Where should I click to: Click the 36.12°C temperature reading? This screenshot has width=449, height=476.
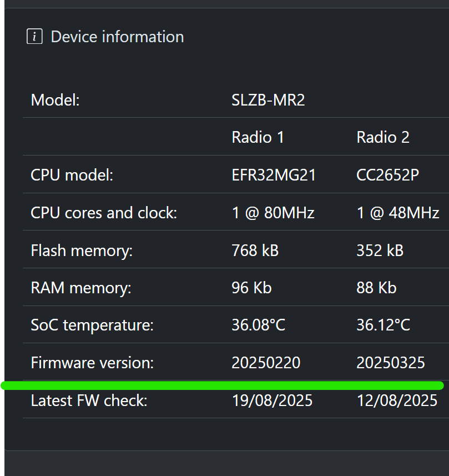(383, 325)
